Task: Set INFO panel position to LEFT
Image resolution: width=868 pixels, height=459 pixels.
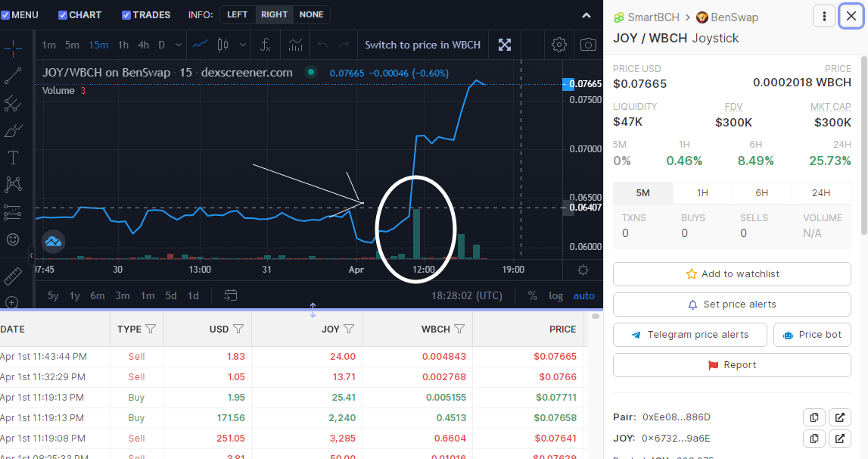Action: (237, 14)
